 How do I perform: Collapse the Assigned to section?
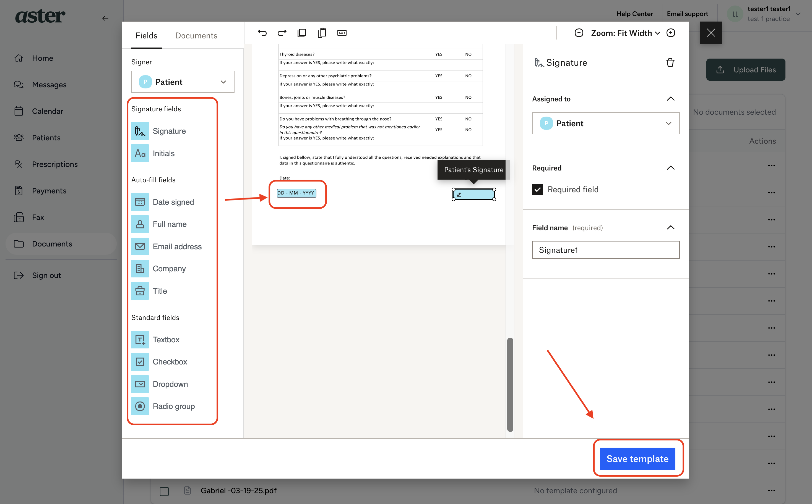click(671, 99)
